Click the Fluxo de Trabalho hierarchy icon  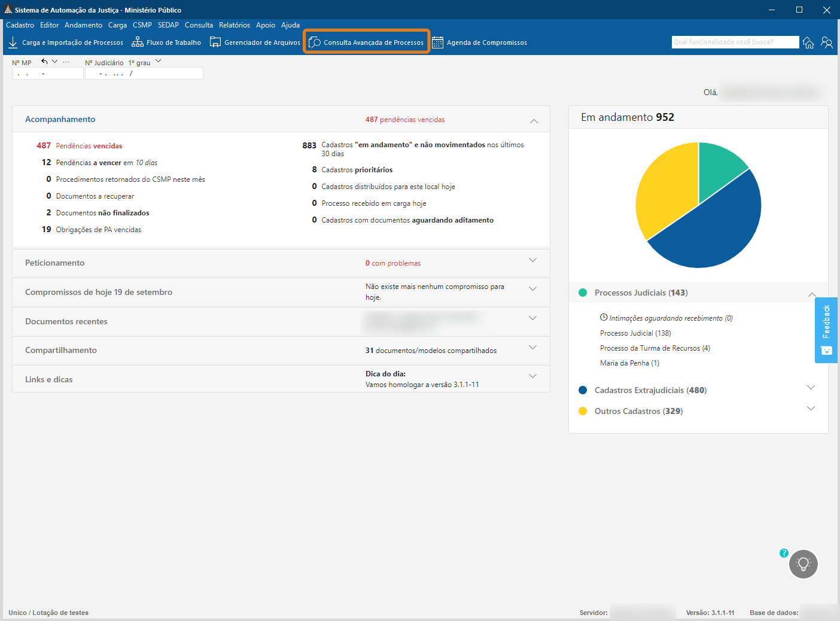click(x=138, y=42)
